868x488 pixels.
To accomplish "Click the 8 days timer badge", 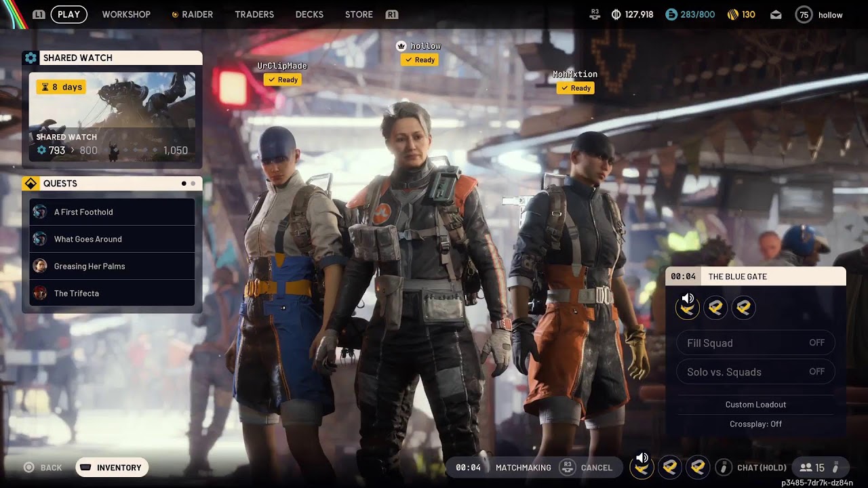I will [61, 87].
